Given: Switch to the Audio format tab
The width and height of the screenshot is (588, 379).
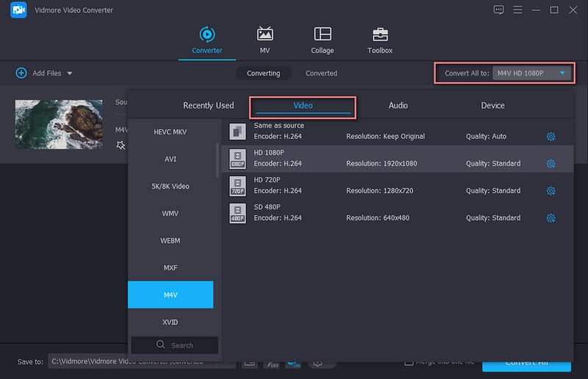Looking at the screenshot, I should [398, 106].
